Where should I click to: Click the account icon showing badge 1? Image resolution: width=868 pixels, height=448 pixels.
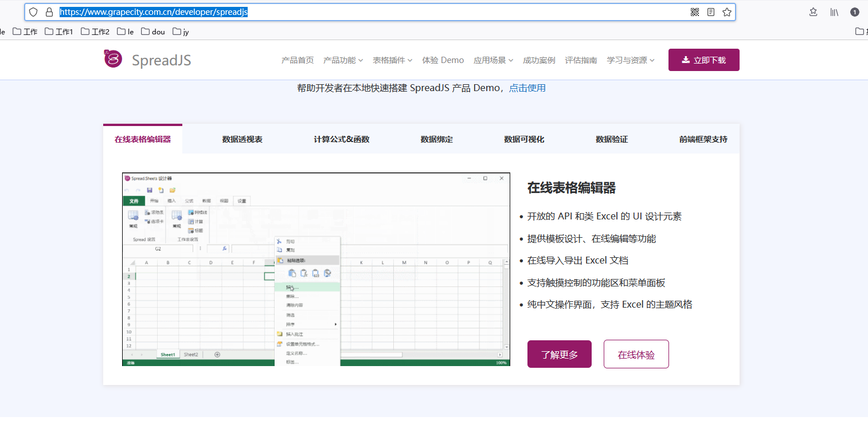(x=855, y=11)
